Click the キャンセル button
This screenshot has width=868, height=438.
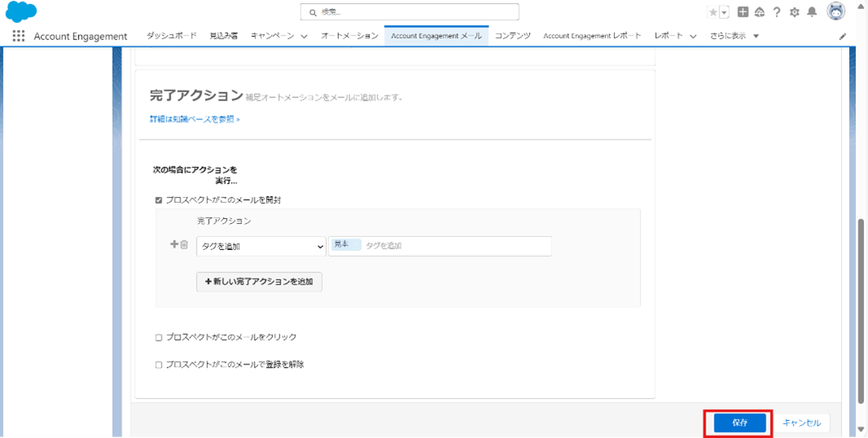(x=802, y=423)
